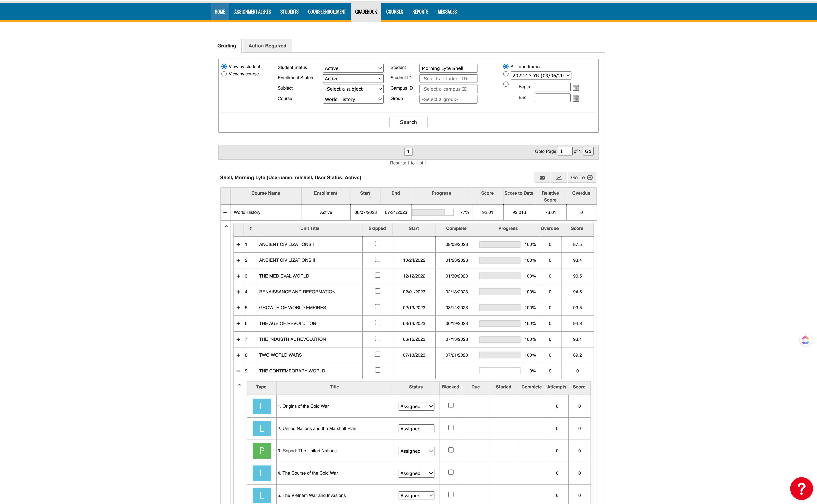Select the View by course radio button

pyautogui.click(x=224, y=74)
